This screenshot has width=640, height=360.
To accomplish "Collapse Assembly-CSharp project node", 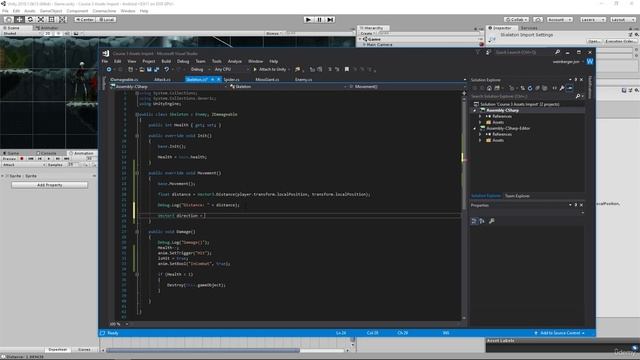I will (x=475, y=111).
